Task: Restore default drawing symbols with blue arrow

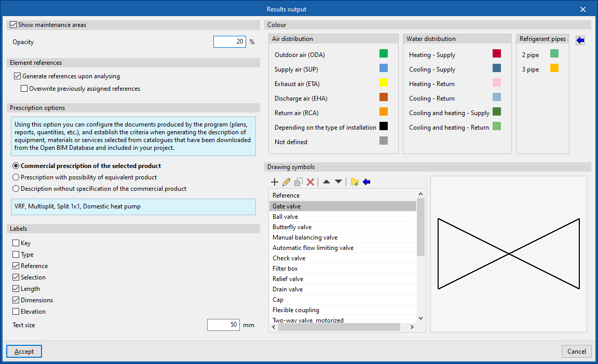Action: click(366, 182)
